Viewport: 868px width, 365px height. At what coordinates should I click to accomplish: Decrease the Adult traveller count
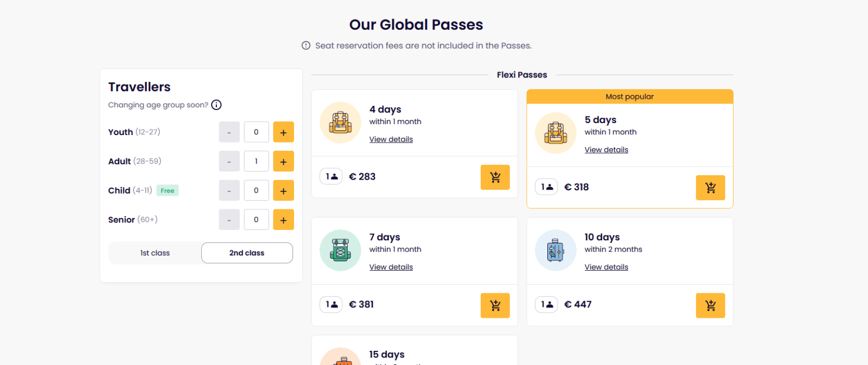click(229, 162)
